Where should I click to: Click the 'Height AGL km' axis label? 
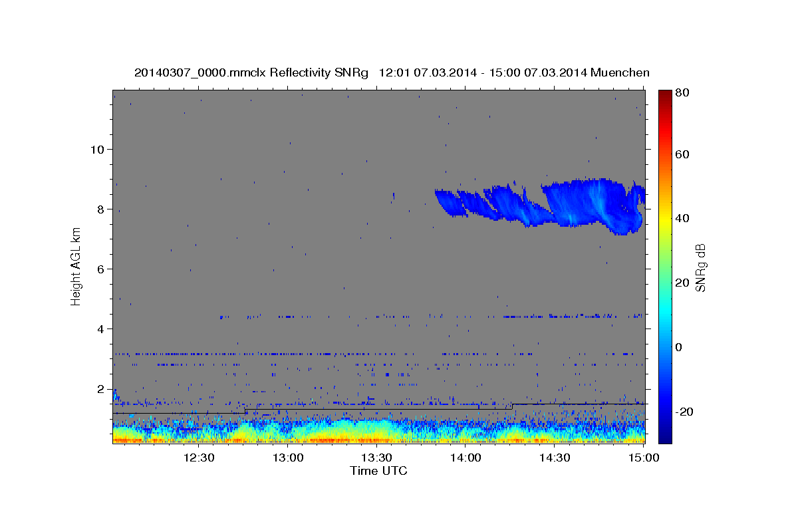click(x=76, y=266)
